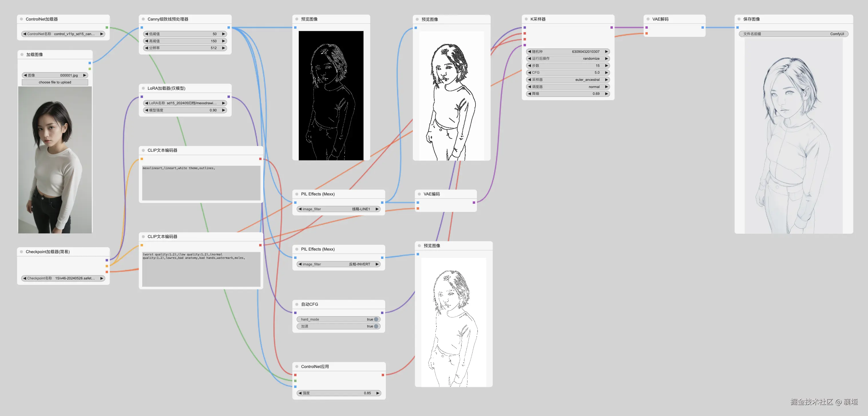Viewport: 868px width, 416px height.
Task: Collapse the 保存图像 node via title dot
Action: click(x=739, y=19)
